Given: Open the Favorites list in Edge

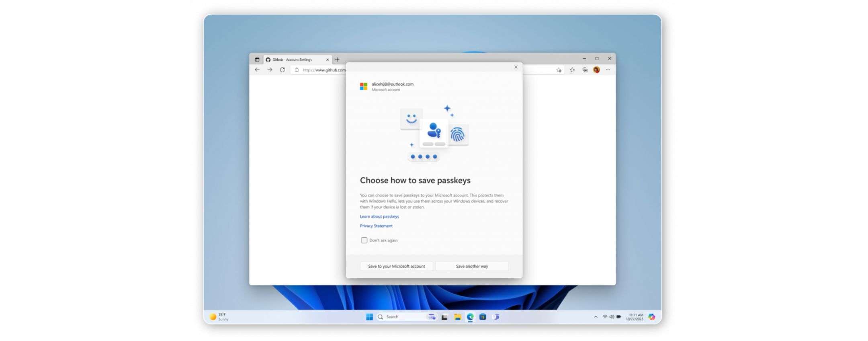Looking at the screenshot, I should pyautogui.click(x=572, y=70).
